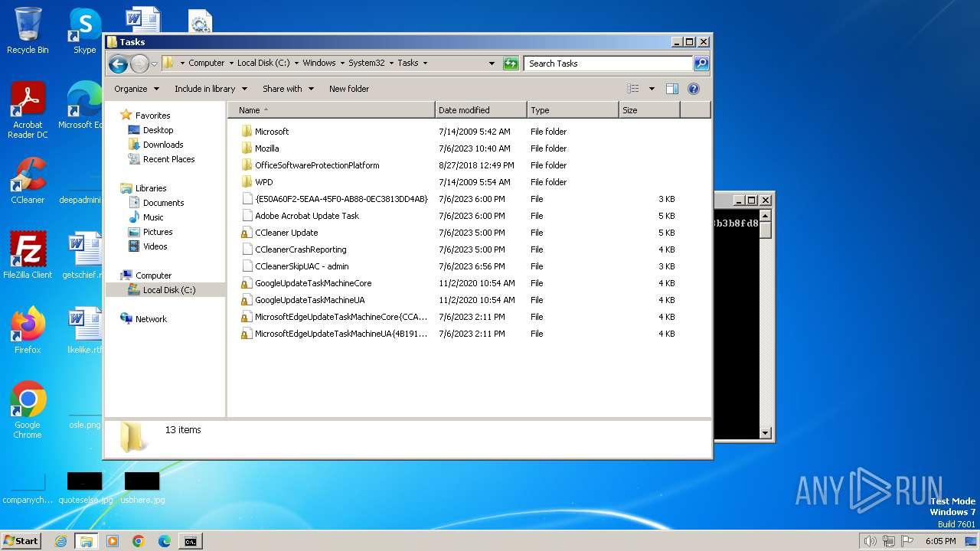
Task: Select Local Disk (C:) in the address breadcrumb
Action: [263, 64]
